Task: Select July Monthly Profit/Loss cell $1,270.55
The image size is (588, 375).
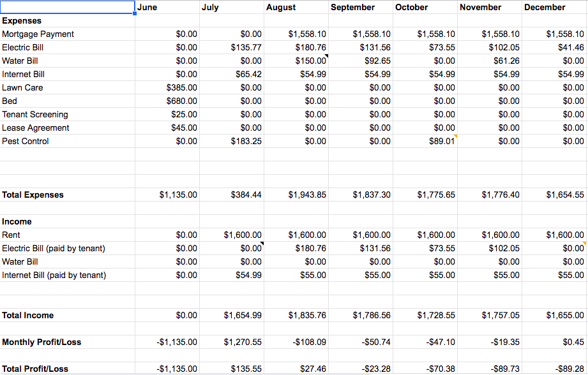Action: pyautogui.click(x=232, y=342)
